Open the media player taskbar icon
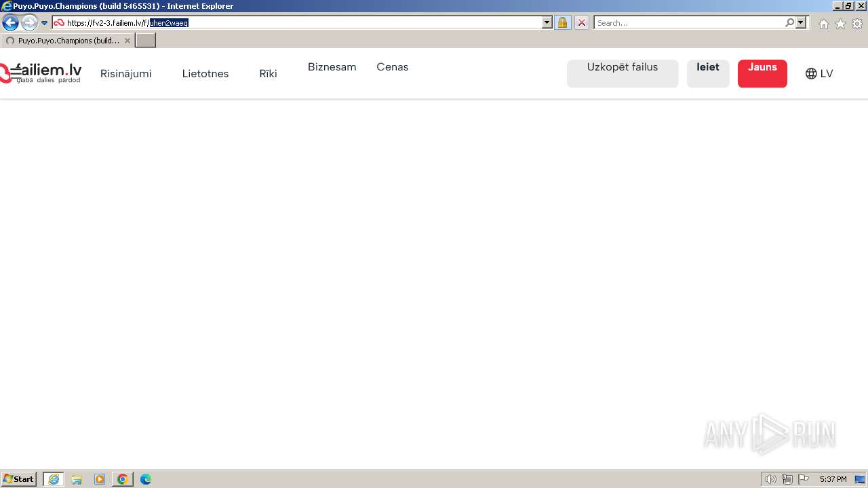The width and height of the screenshot is (868, 488). tap(100, 479)
